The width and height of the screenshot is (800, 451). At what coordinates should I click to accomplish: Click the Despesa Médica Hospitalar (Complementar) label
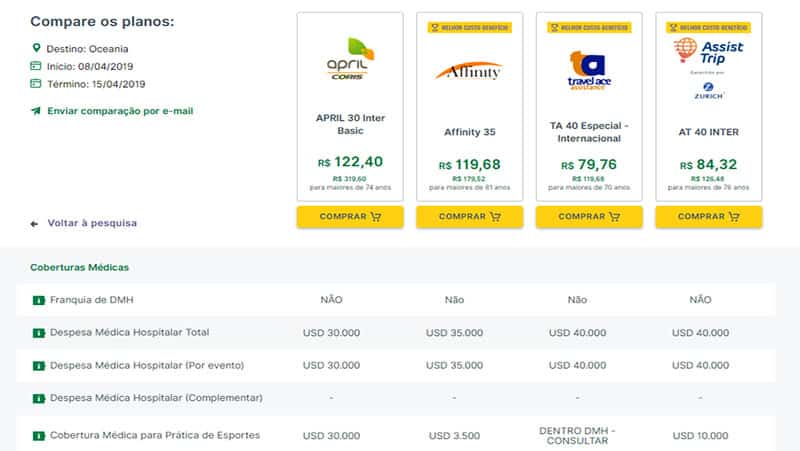[x=156, y=397]
